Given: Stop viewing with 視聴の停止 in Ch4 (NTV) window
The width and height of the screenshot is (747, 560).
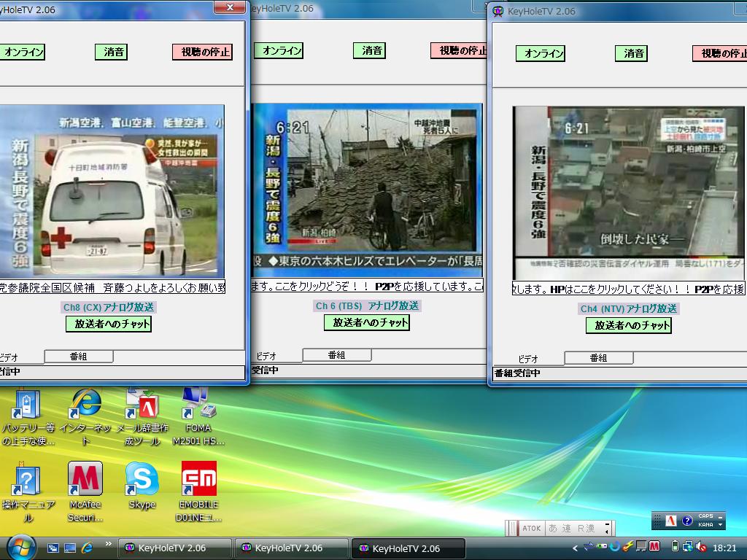Looking at the screenshot, I should (x=720, y=53).
